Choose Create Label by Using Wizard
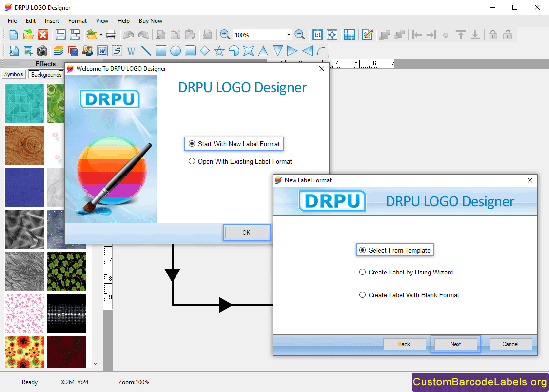 click(x=406, y=272)
